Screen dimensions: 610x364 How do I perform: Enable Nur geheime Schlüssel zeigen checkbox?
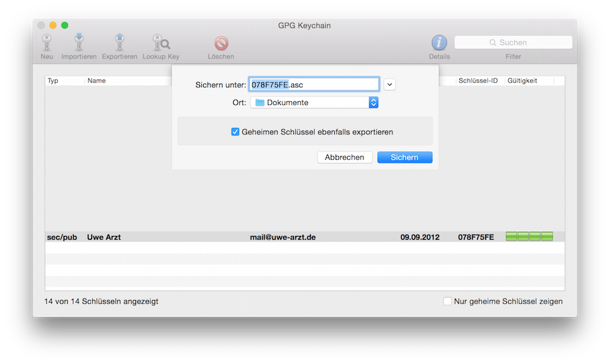coord(447,301)
